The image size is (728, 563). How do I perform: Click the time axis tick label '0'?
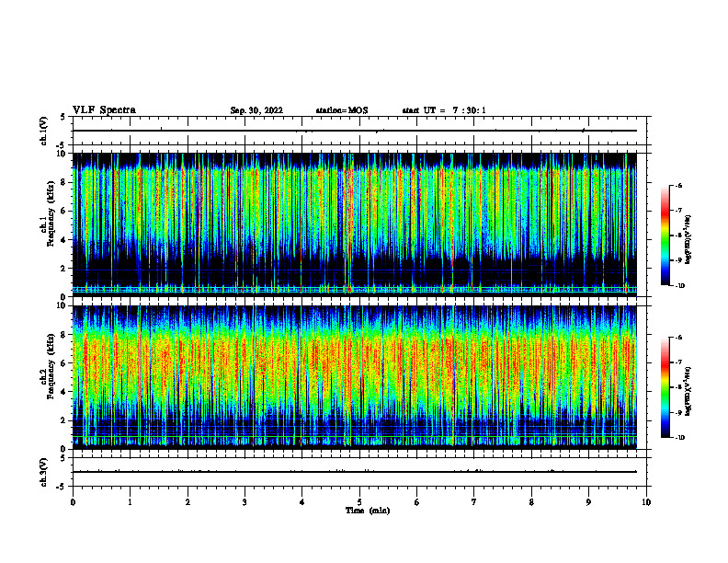pos(73,502)
